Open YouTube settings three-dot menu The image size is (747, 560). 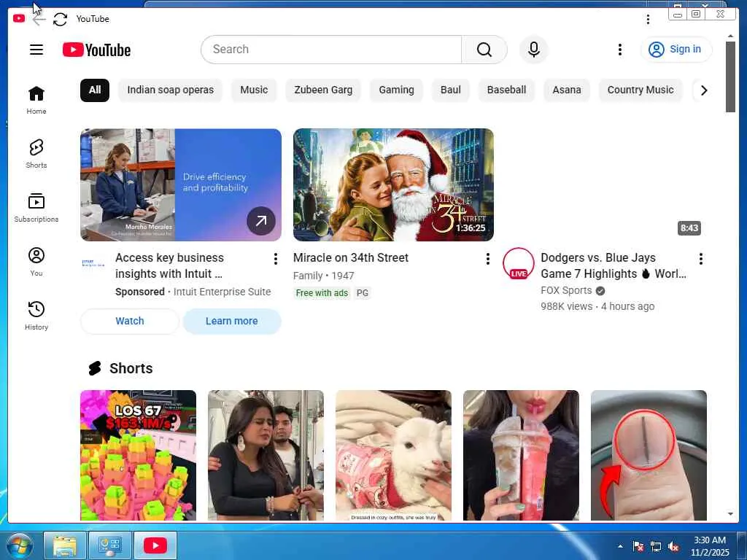[x=620, y=50]
